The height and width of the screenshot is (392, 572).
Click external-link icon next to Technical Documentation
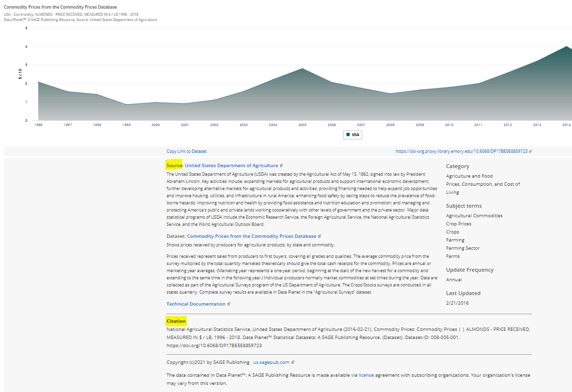point(229,304)
